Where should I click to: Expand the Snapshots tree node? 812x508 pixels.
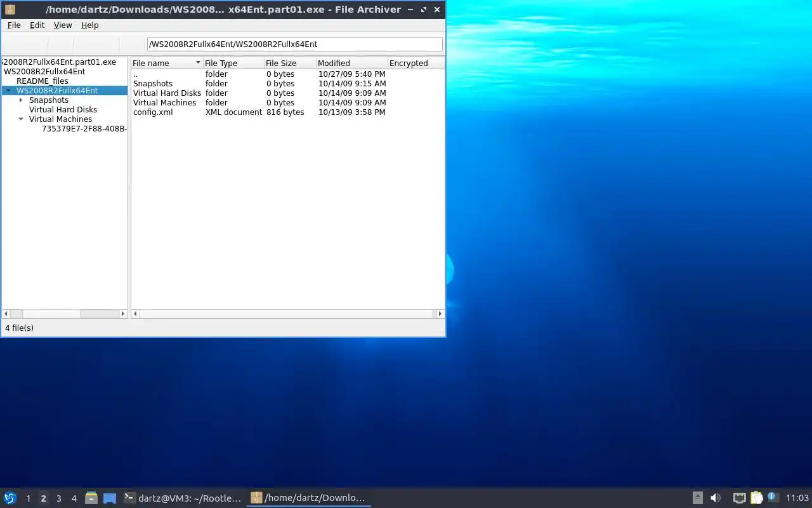(x=21, y=100)
